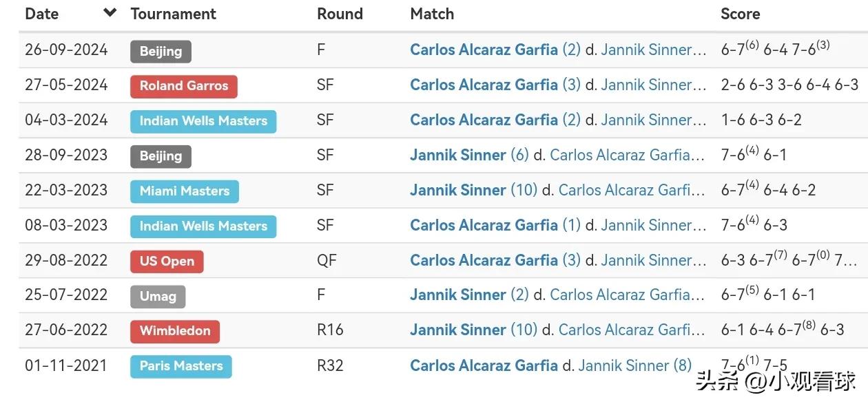Image resolution: width=868 pixels, height=404 pixels.
Task: Click Carlos Alcaraz Garfia loser link in Miami row
Action: tap(632, 190)
